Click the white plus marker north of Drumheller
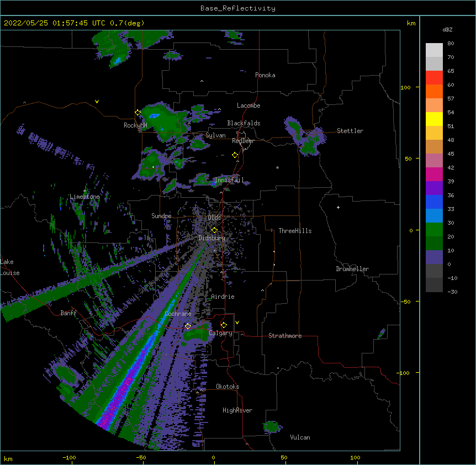 (x=338, y=207)
